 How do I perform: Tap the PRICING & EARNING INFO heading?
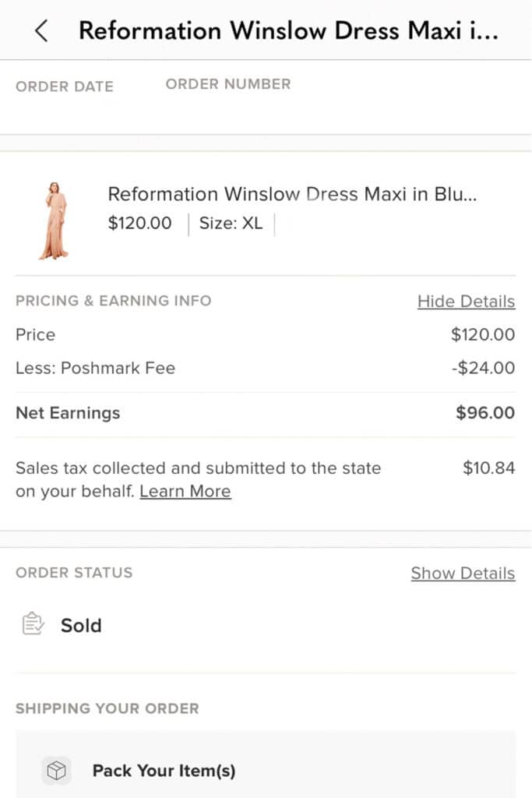114,301
